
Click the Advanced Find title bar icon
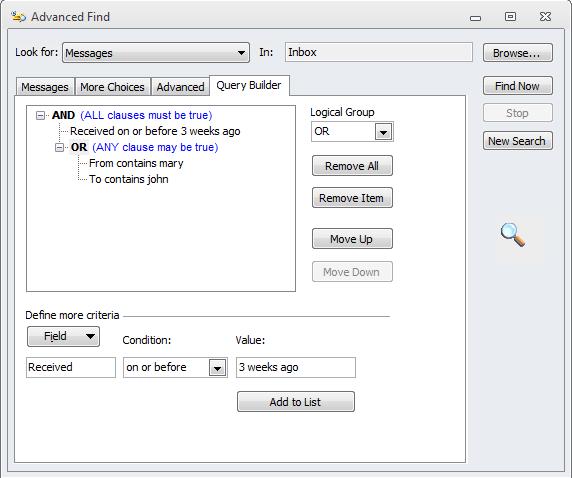tap(18, 16)
